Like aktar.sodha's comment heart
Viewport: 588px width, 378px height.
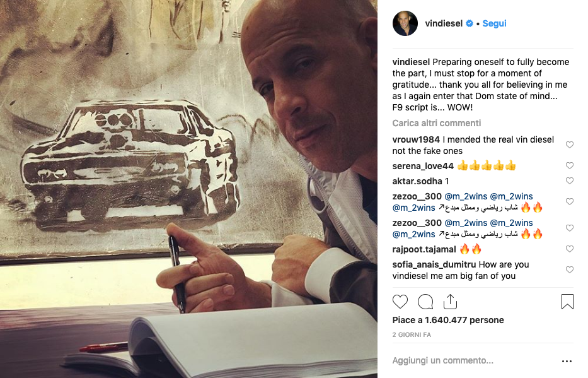point(570,181)
